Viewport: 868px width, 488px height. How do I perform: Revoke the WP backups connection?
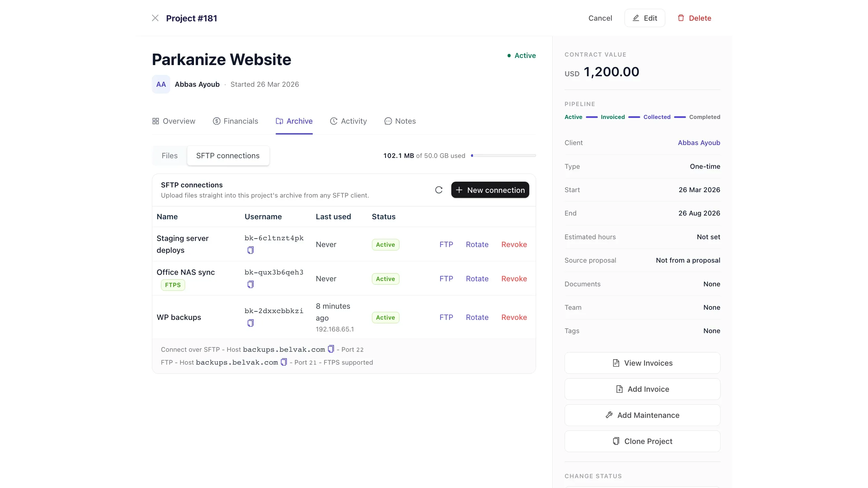tap(514, 317)
